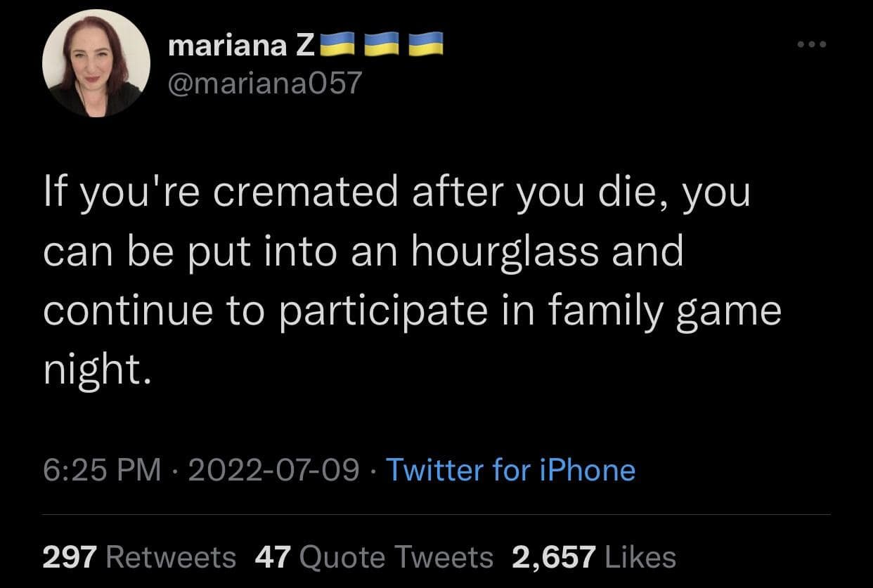This screenshot has width=873, height=588.
Task: Click the "Twitter for iPhone" source link
Action: tap(510, 469)
